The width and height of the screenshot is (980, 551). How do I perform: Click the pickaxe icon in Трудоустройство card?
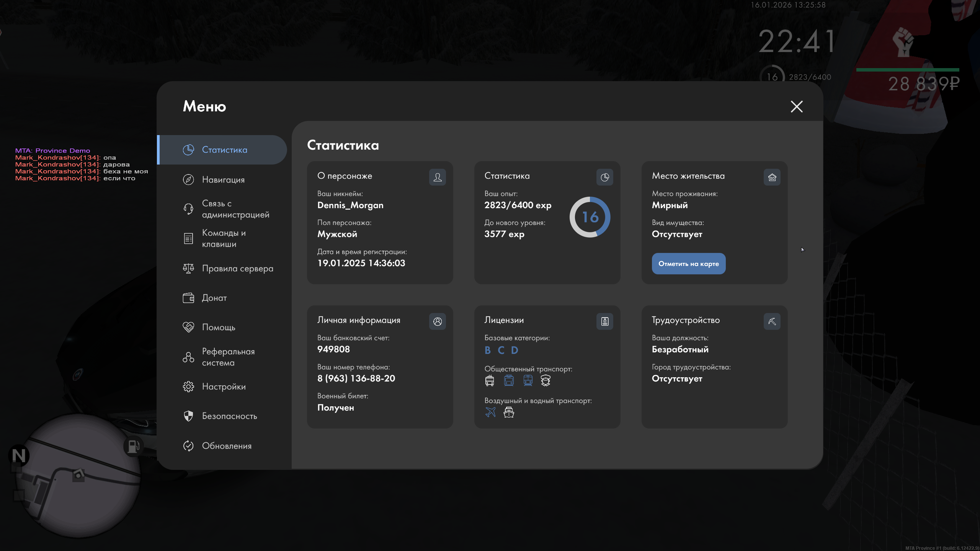[x=772, y=321]
